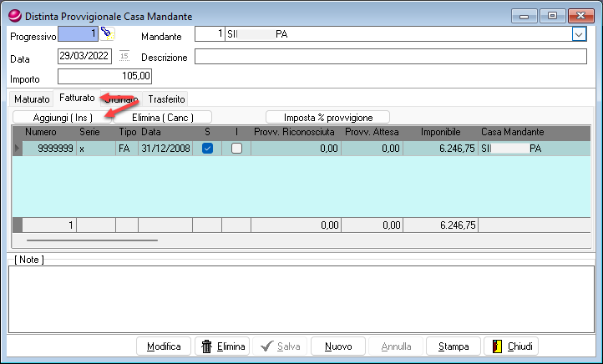The height and width of the screenshot is (364, 603).
Task: Maximize the Distinta Provvigionale window
Action: pos(552,16)
